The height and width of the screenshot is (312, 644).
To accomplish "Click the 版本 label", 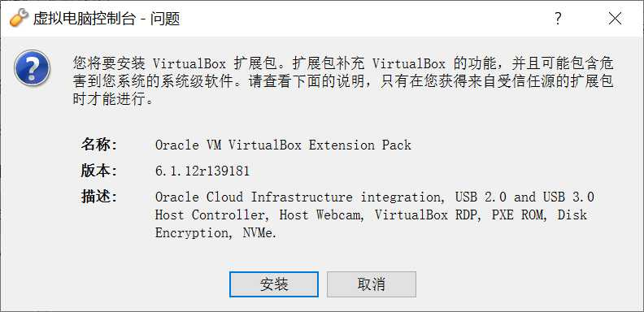I will point(99,171).
